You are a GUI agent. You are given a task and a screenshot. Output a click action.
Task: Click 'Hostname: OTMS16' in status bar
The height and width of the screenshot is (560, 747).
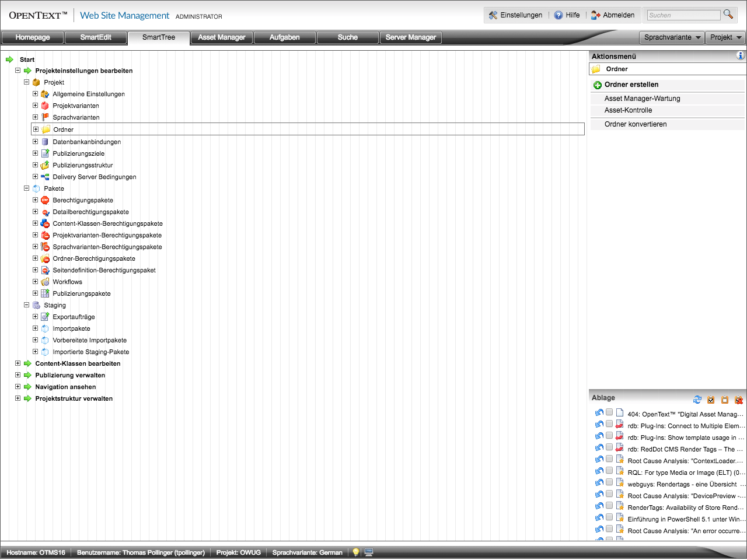click(36, 552)
